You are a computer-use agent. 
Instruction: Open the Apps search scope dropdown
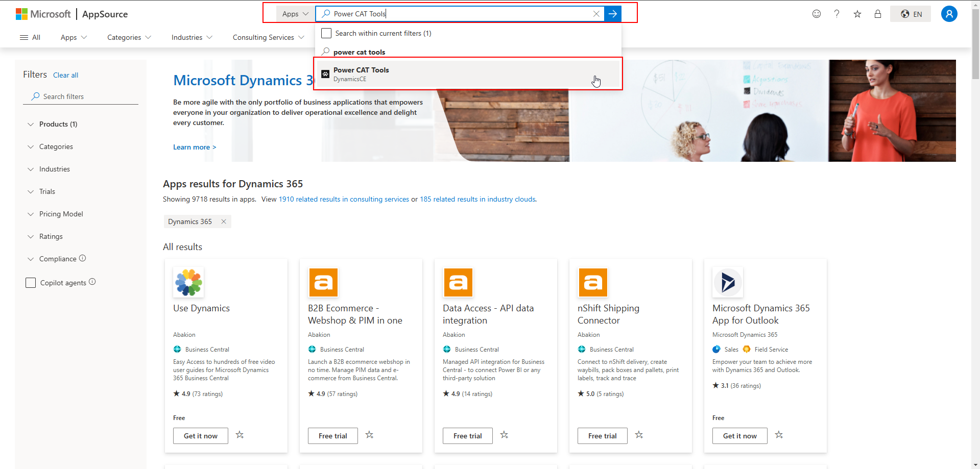[295, 14]
